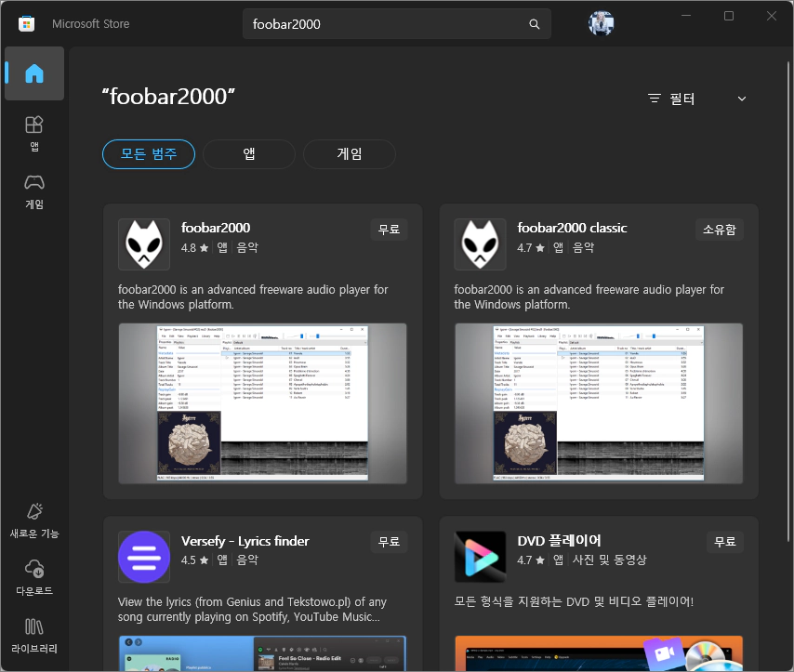Open 새로운 기능 in the sidebar
The height and width of the screenshot is (672, 794).
[x=34, y=520]
